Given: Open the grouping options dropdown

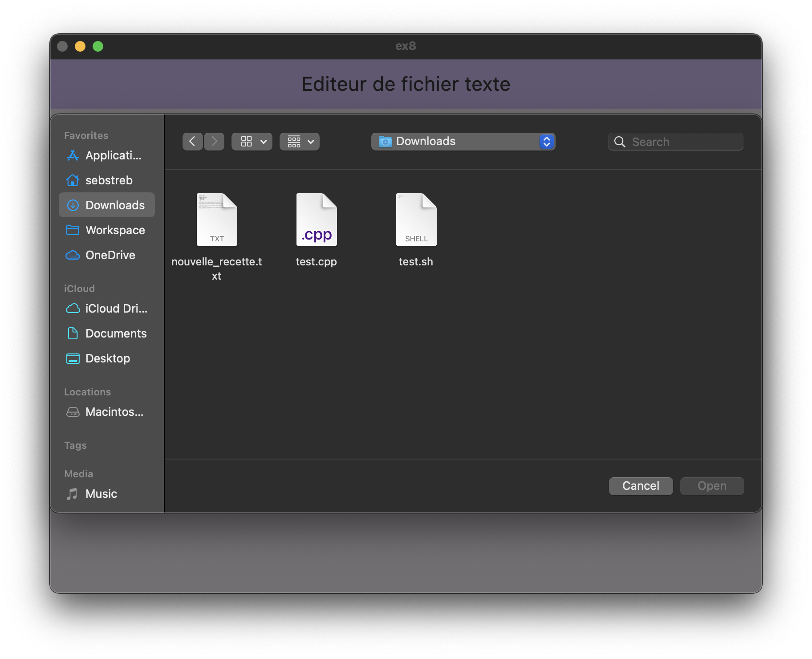Looking at the screenshot, I should [x=300, y=142].
